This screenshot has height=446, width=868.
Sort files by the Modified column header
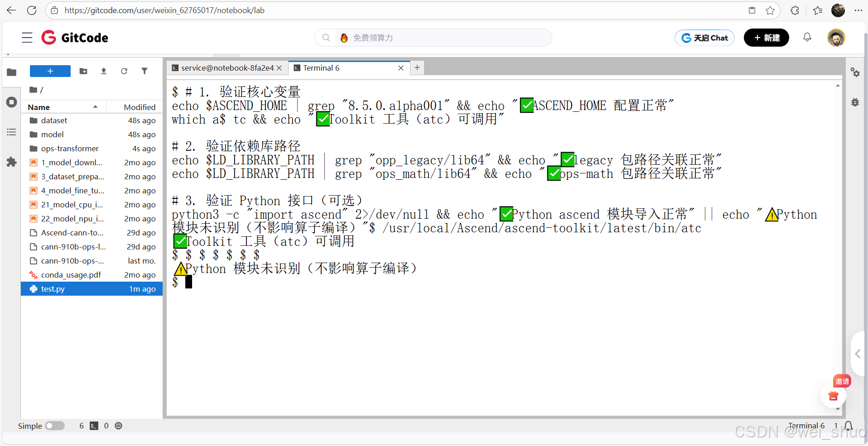pos(135,107)
